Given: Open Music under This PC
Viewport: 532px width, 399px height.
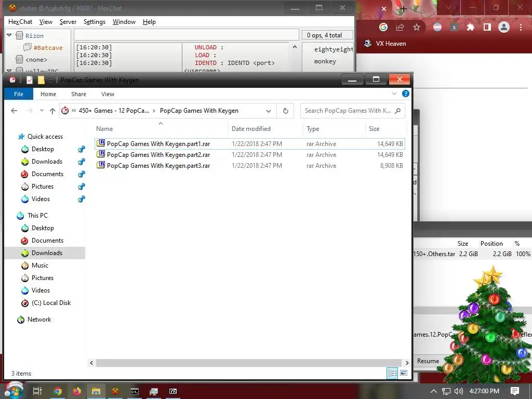Looking at the screenshot, I should [x=39, y=265].
